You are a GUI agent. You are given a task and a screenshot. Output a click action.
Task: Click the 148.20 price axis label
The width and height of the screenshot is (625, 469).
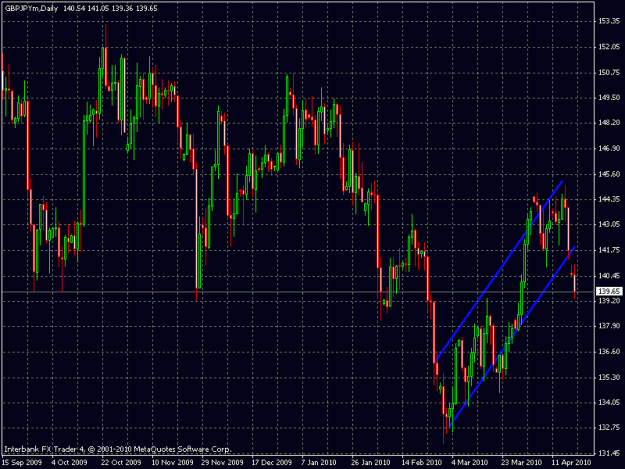609,123
